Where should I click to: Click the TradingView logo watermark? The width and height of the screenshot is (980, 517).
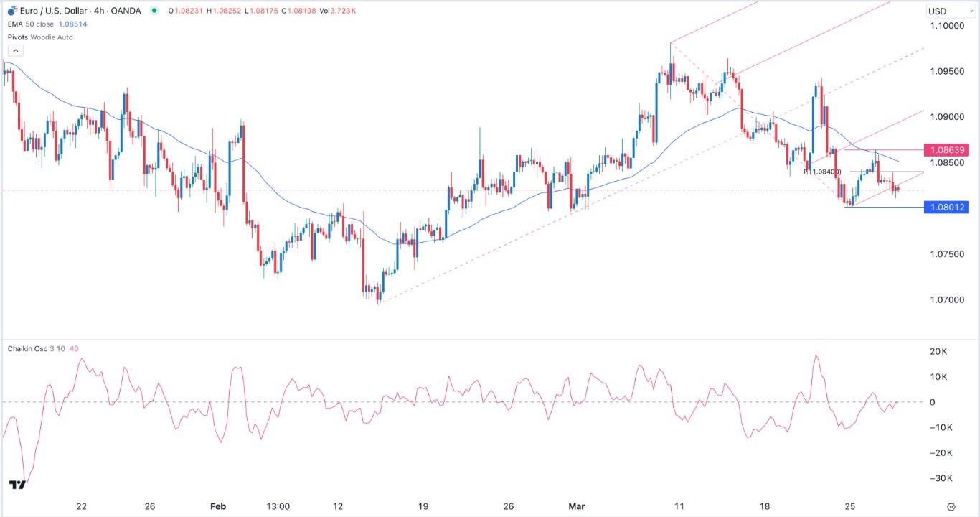(x=17, y=485)
